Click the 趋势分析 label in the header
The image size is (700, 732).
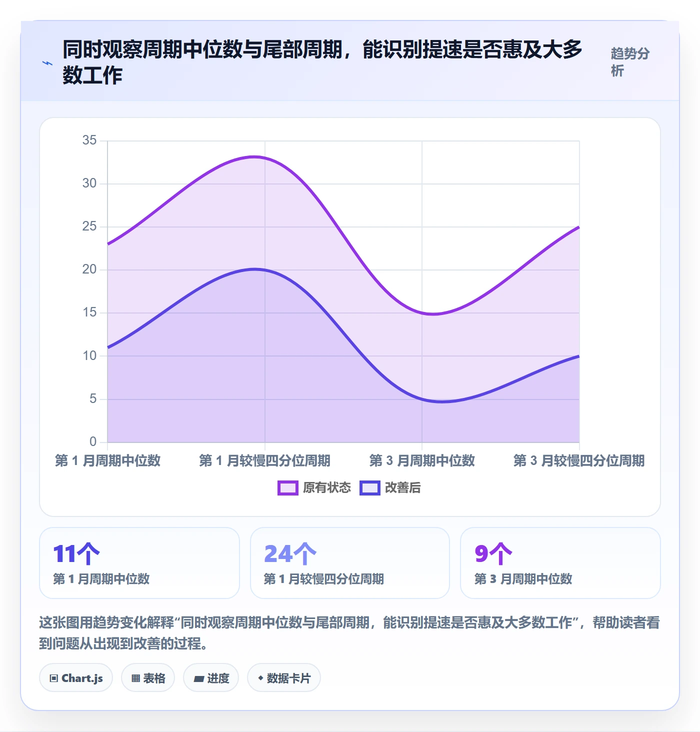pyautogui.click(x=630, y=62)
